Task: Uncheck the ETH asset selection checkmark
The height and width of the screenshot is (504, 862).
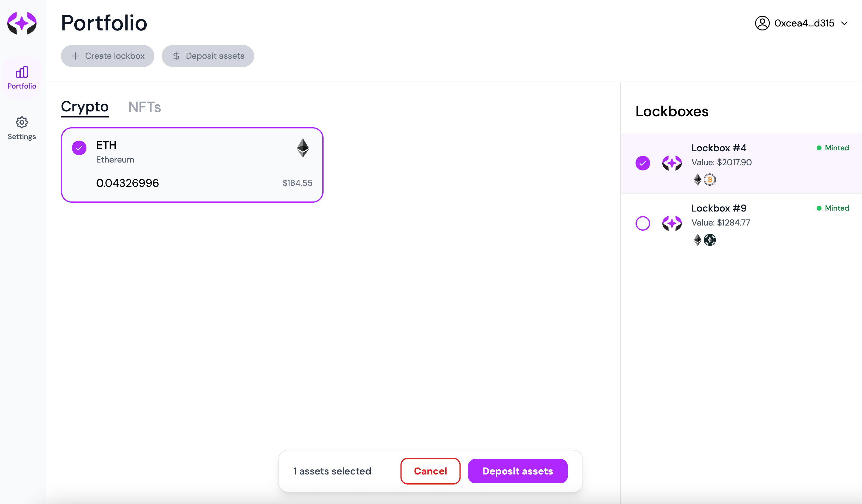Action: (x=79, y=148)
